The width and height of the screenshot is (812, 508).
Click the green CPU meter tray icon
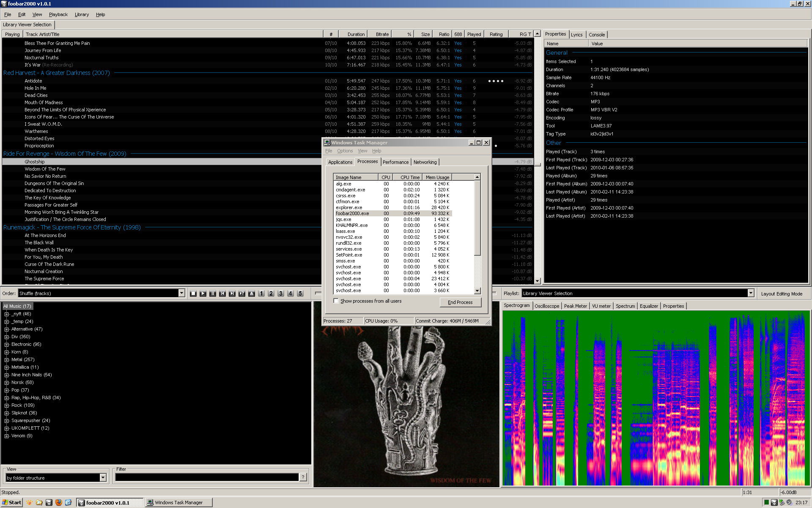pyautogui.click(x=766, y=502)
